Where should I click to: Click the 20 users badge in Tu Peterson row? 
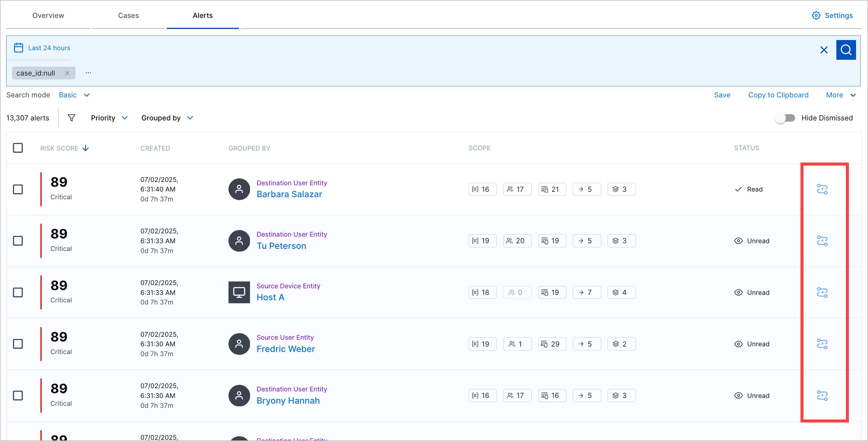(517, 241)
